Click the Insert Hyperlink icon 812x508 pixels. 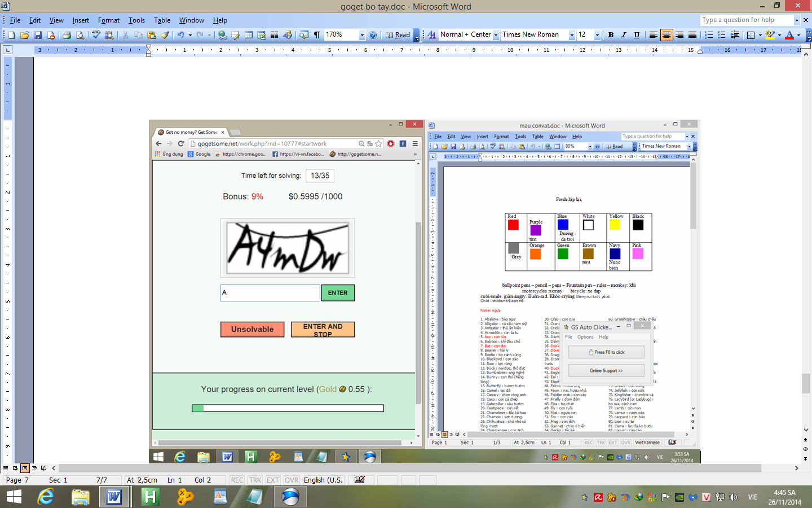click(223, 35)
